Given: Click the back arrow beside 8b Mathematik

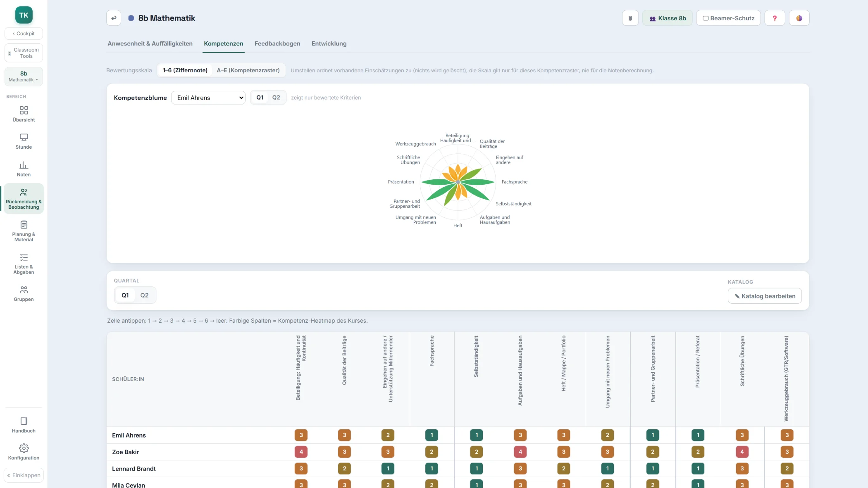Looking at the screenshot, I should point(114,18).
